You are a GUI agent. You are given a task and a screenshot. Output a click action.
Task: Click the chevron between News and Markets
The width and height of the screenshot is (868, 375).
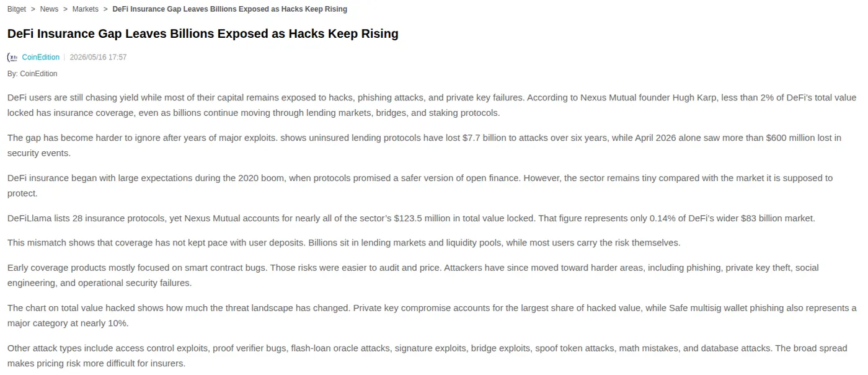[x=65, y=9]
